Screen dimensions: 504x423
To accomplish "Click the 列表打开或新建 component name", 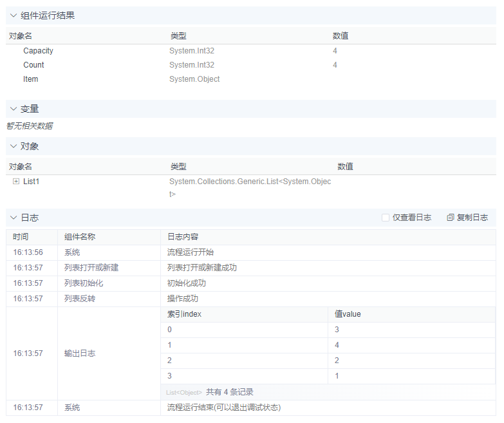I will tap(91, 268).
